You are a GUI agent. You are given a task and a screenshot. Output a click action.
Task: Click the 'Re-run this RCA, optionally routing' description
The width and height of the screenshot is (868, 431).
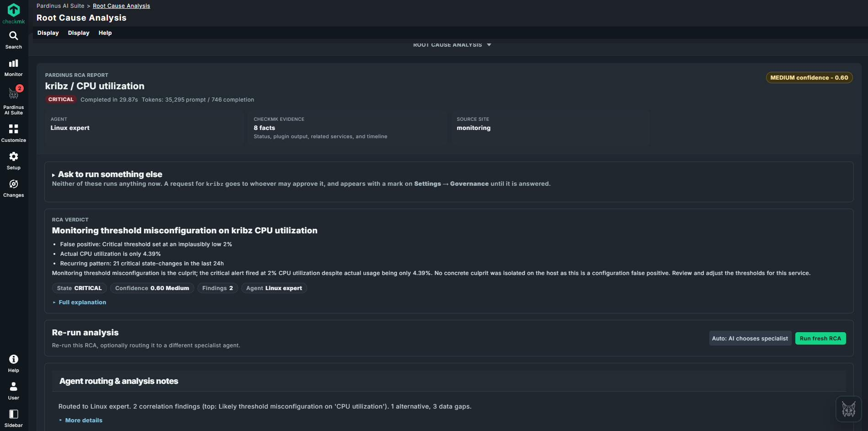pyautogui.click(x=146, y=345)
